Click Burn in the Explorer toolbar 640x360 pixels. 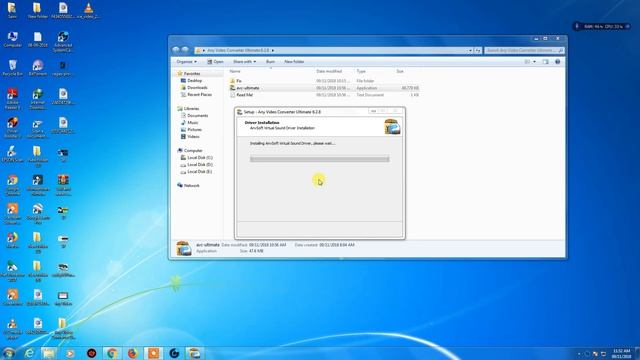tap(270, 62)
